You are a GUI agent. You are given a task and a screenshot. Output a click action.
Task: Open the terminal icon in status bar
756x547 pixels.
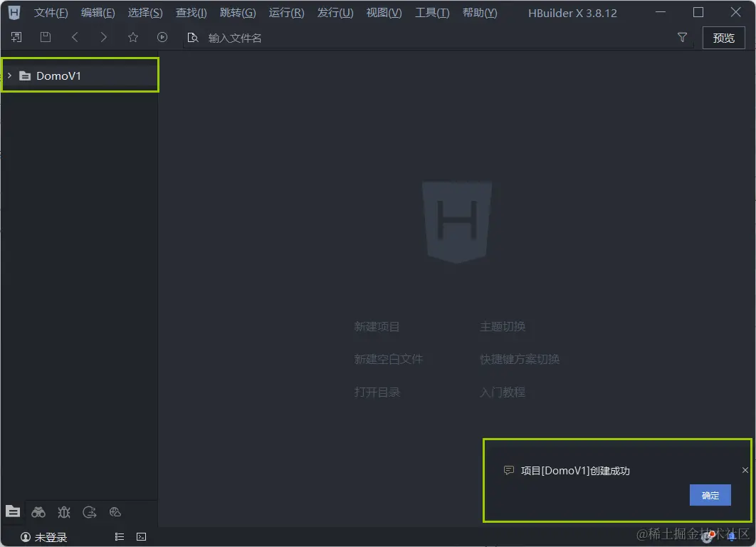pyautogui.click(x=141, y=537)
